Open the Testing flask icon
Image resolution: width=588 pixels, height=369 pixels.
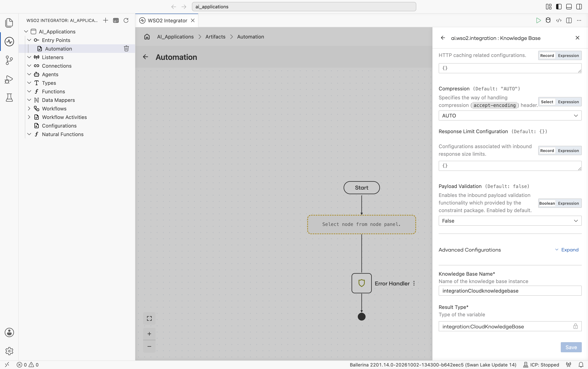tap(9, 98)
